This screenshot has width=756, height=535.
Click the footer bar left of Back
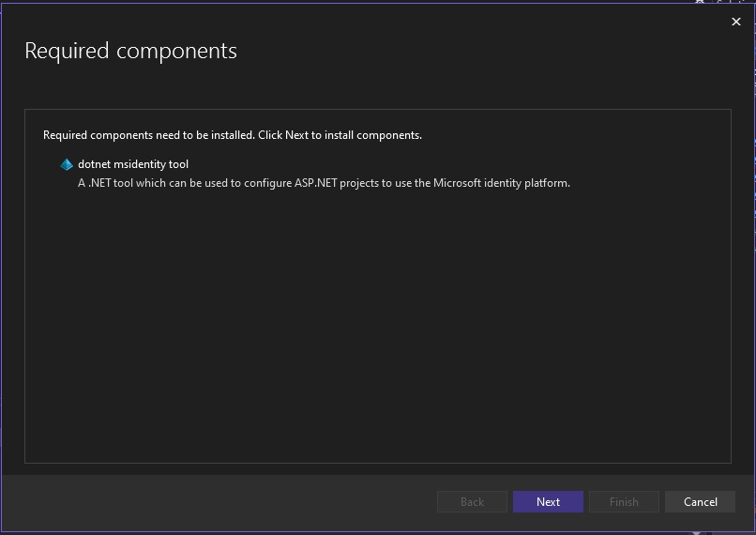[217, 502]
